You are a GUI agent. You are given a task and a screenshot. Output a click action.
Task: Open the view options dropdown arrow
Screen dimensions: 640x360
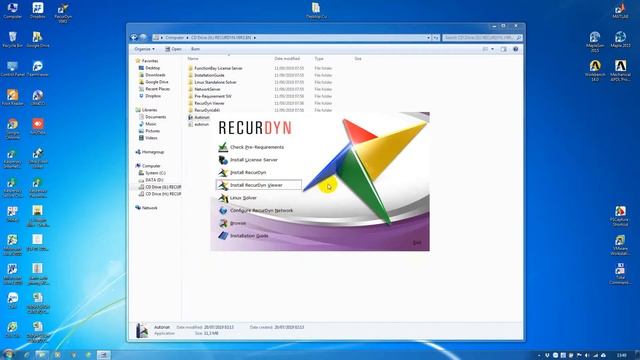[x=493, y=49]
